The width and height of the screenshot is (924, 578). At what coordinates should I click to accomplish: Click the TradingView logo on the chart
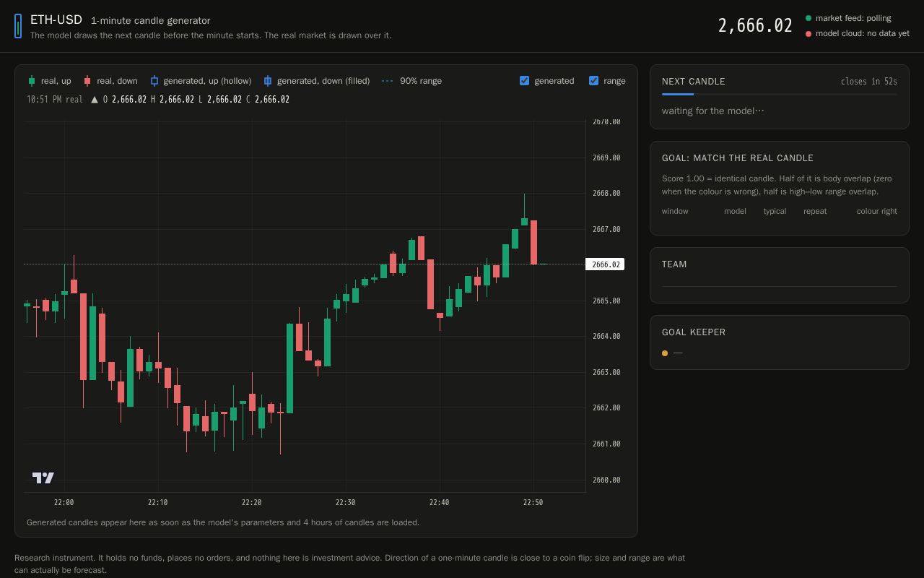43,478
